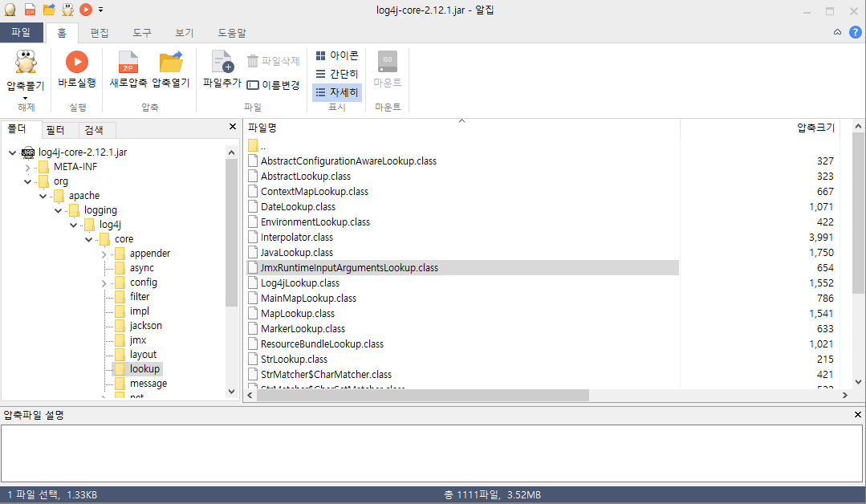Click the blue help question icon
The height and width of the screenshot is (504, 866).
pos(855,33)
